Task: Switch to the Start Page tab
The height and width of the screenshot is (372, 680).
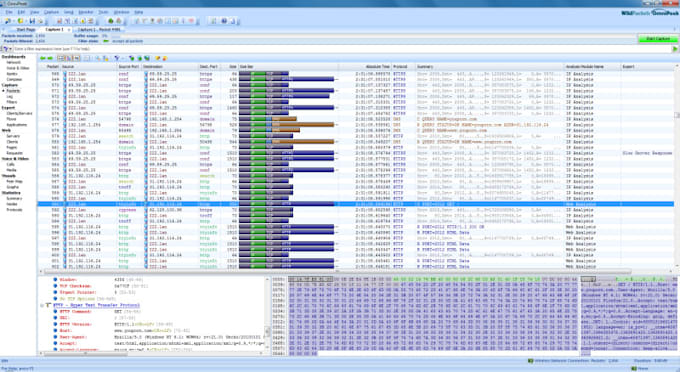Action: [x=26, y=29]
